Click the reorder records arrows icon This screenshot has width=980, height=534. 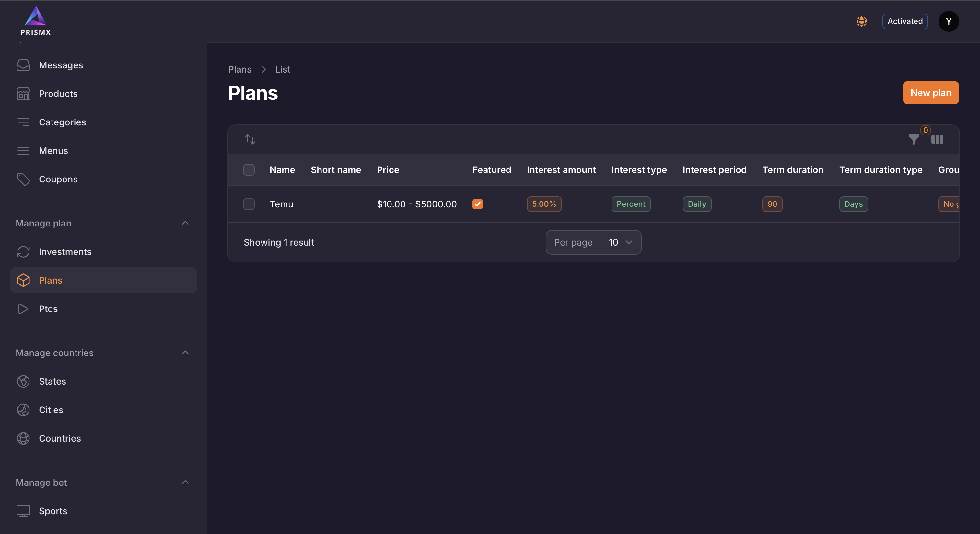250,139
